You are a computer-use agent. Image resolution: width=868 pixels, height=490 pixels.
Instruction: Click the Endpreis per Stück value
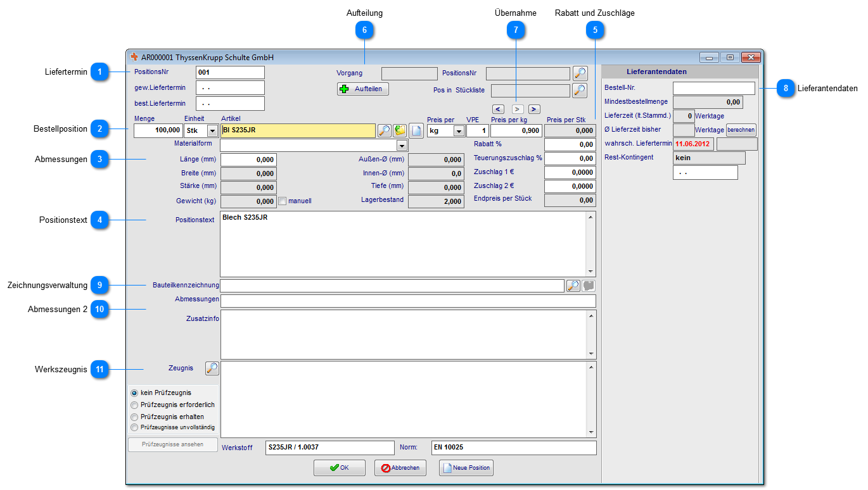point(570,201)
